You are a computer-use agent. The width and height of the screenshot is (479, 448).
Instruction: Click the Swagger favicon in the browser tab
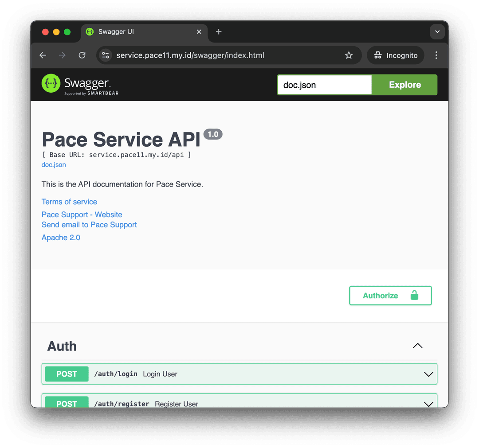90,31
